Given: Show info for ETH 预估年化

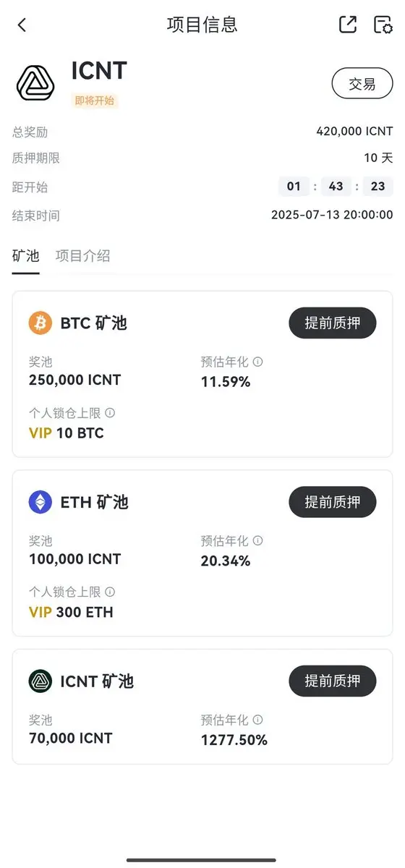Looking at the screenshot, I should click(x=258, y=540).
